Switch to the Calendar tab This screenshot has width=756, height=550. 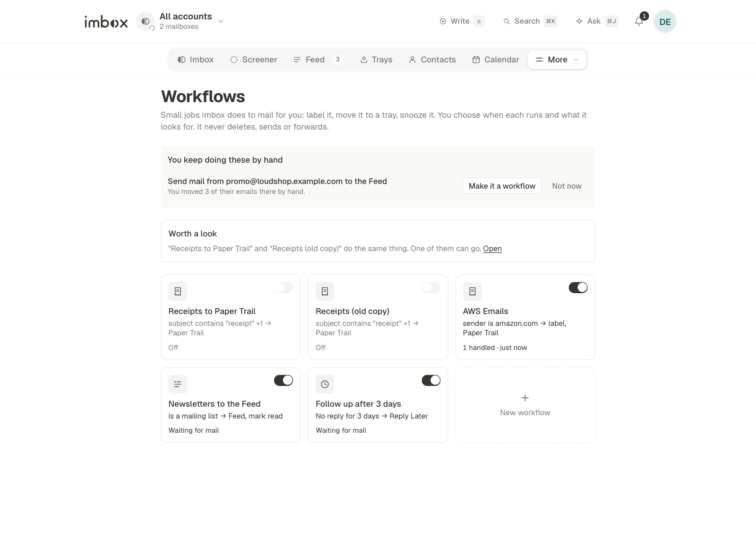tap(495, 60)
